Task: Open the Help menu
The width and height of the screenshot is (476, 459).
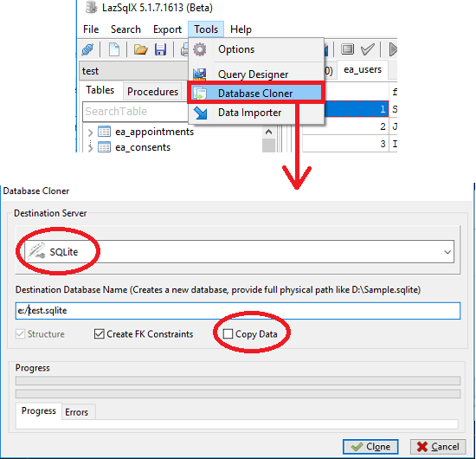Action: tap(241, 29)
